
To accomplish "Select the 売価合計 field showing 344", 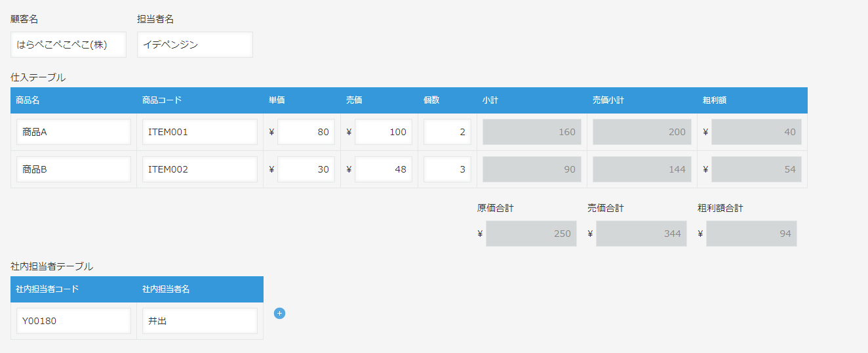I will [x=642, y=234].
